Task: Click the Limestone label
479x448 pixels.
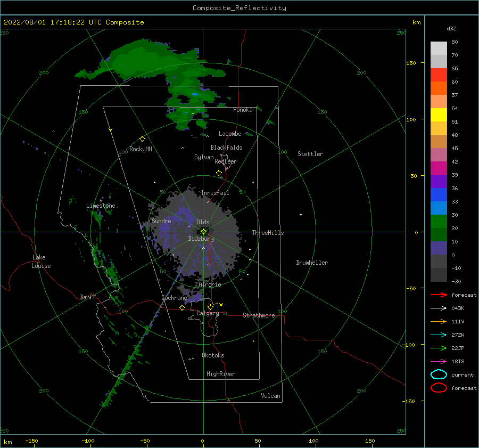Action: pyautogui.click(x=101, y=206)
